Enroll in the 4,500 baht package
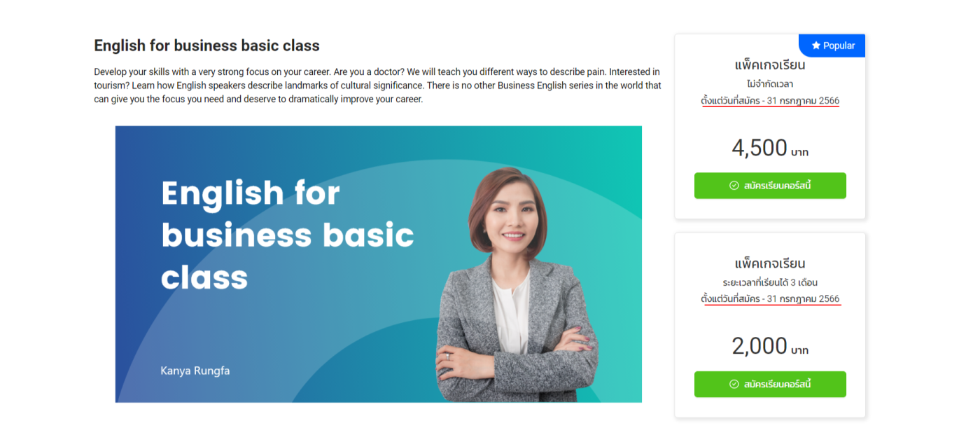 [770, 186]
